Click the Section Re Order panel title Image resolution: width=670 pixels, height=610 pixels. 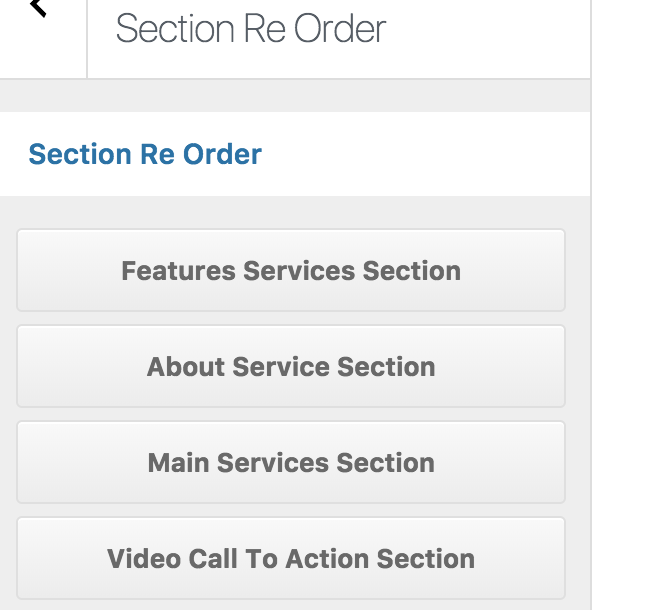click(250, 29)
